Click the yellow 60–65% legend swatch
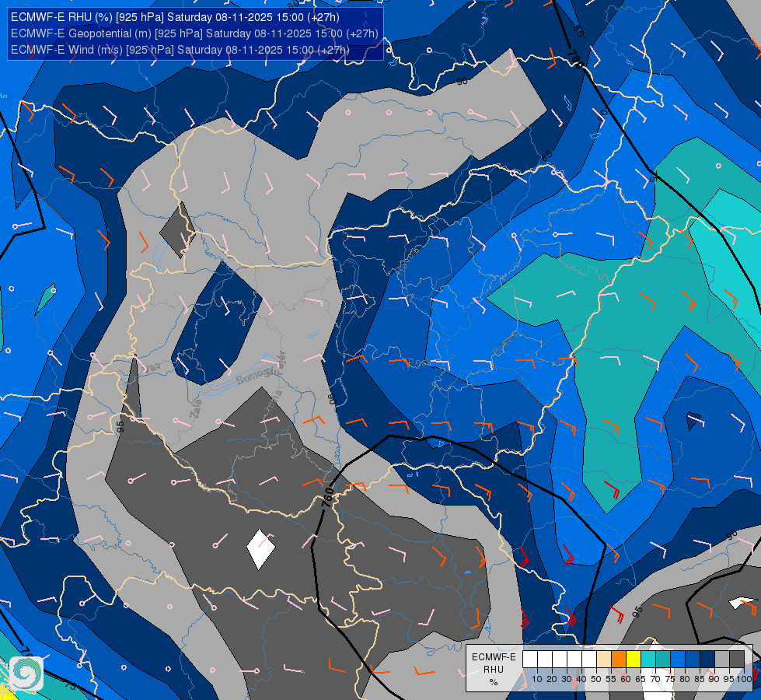761x700 pixels. click(x=634, y=659)
